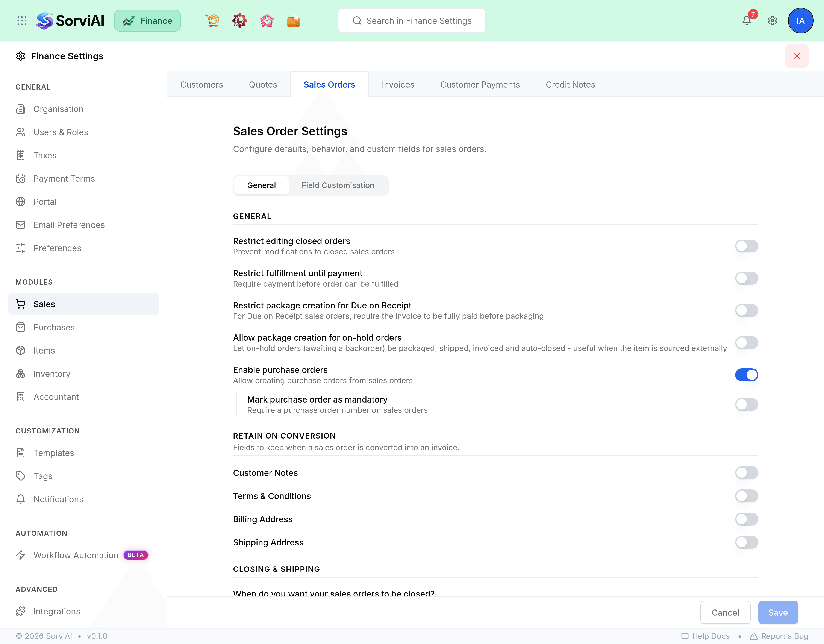Screen dimensions: 824x644
Task: Open the Report a Bug link
Action: [x=779, y=636]
